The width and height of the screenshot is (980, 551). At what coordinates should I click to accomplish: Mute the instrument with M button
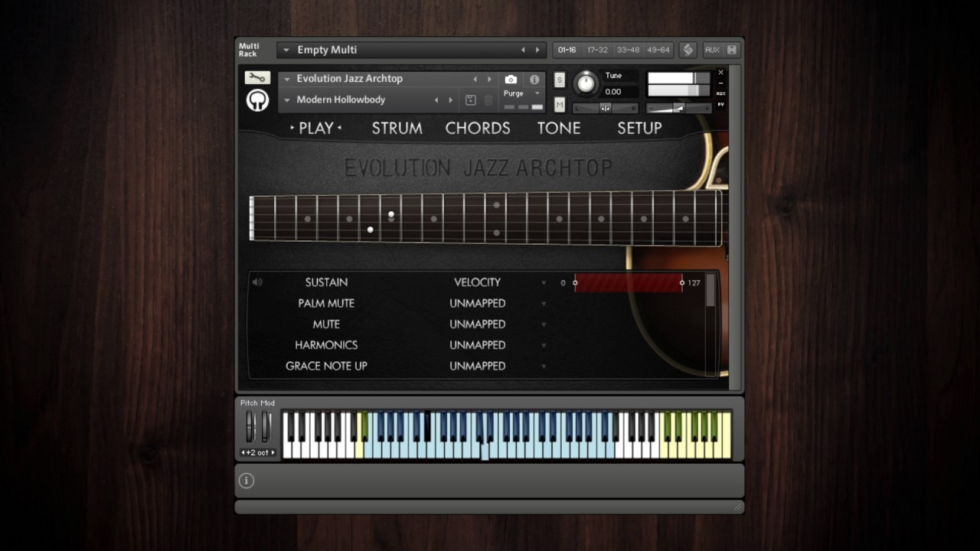(x=560, y=105)
